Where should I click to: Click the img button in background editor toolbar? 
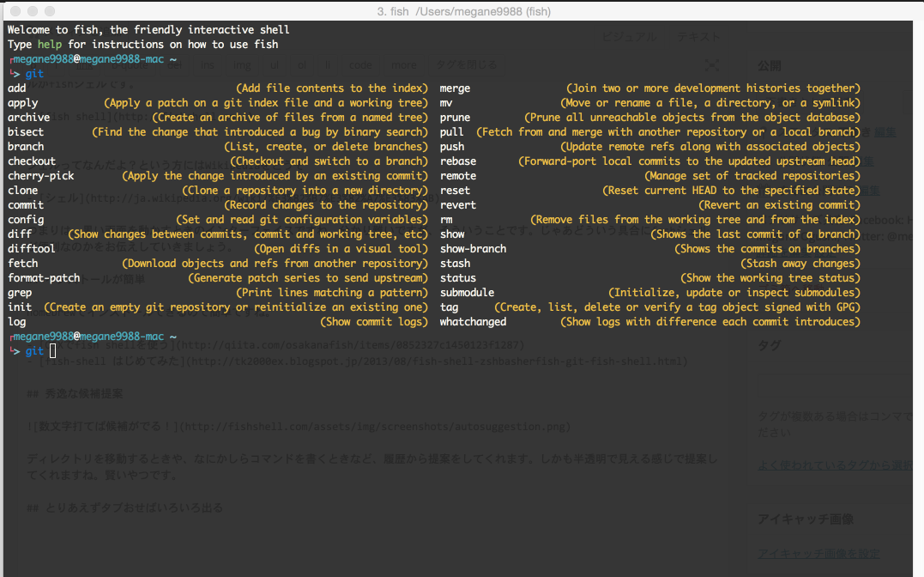coord(242,65)
